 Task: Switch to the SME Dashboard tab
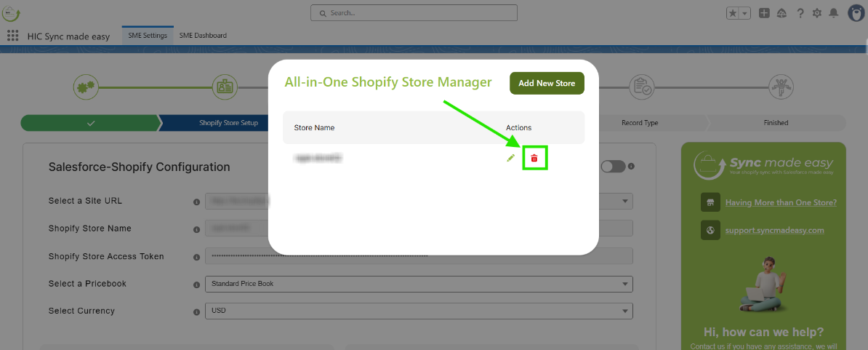pyautogui.click(x=203, y=36)
